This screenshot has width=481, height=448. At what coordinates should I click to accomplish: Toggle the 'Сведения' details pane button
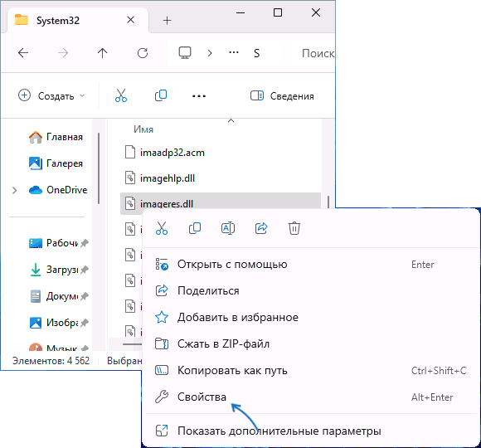pos(282,95)
